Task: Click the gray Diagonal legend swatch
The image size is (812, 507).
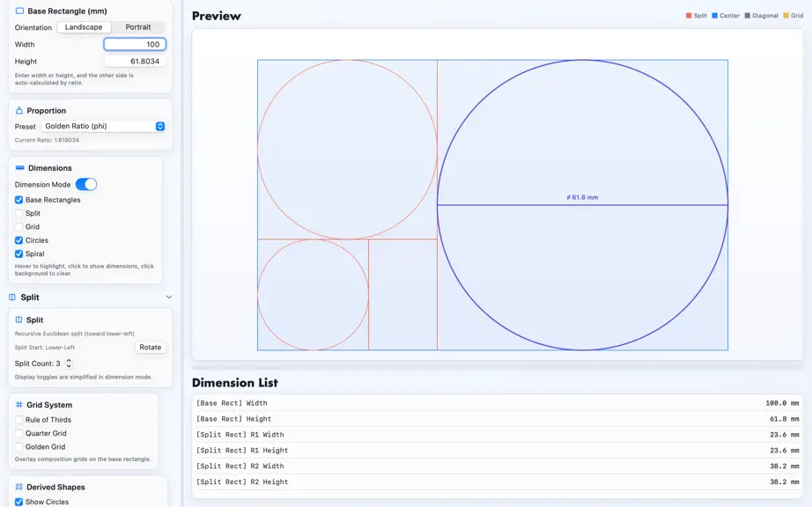Action: (x=747, y=16)
